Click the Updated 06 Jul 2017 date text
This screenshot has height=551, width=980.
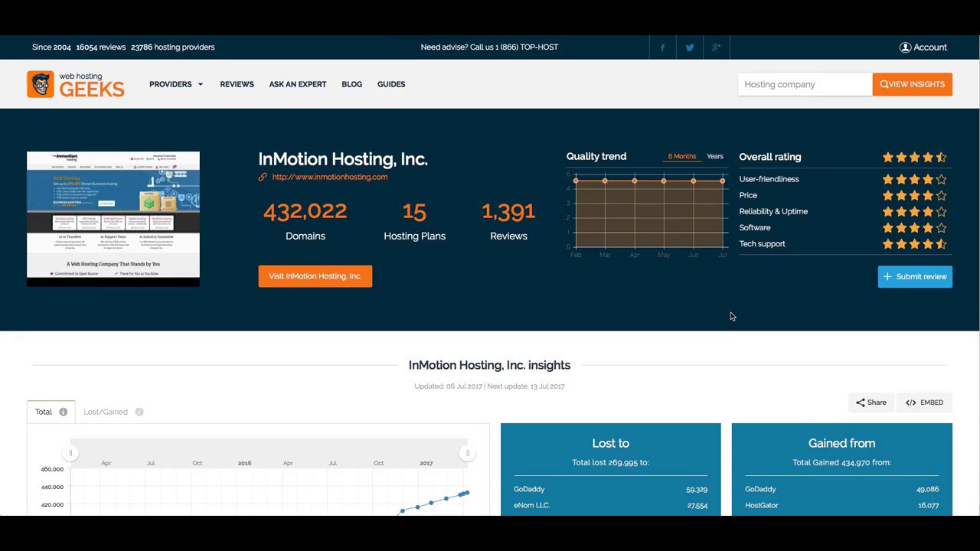[x=449, y=386]
